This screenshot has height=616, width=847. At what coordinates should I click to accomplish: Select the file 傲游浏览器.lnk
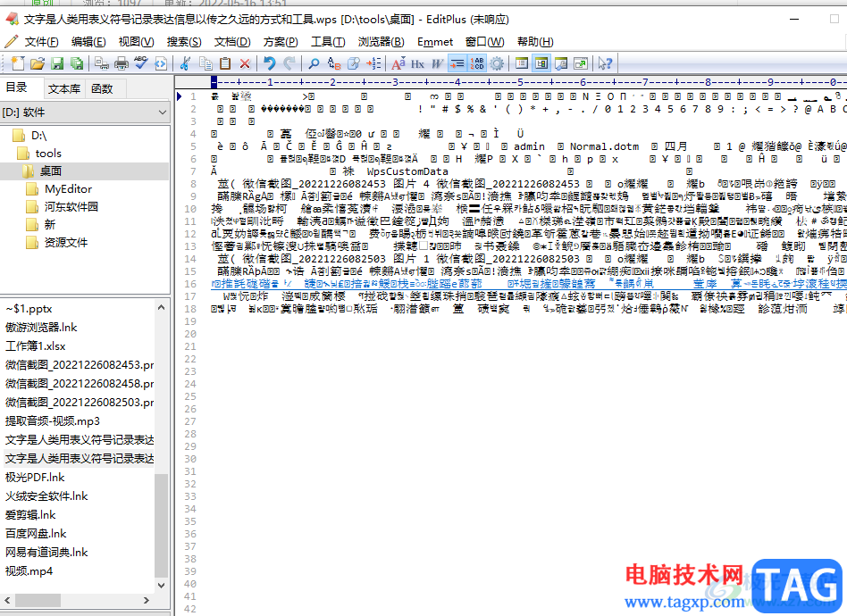tap(41, 327)
